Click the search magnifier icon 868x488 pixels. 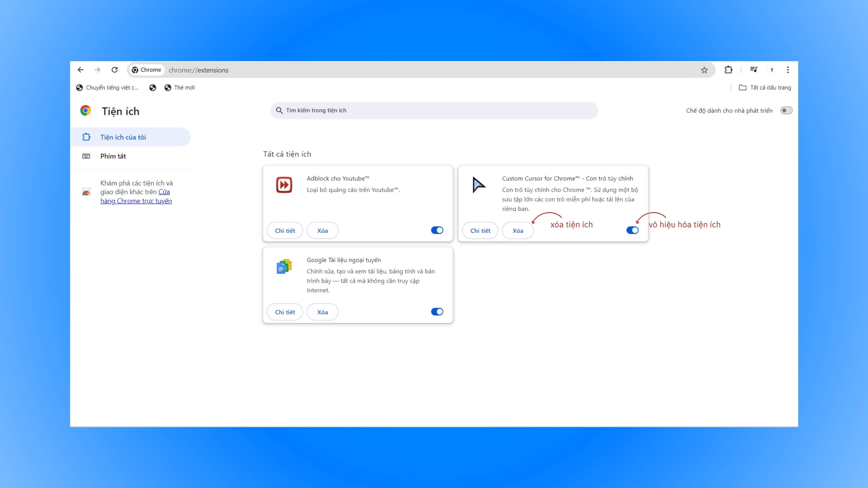(279, 110)
